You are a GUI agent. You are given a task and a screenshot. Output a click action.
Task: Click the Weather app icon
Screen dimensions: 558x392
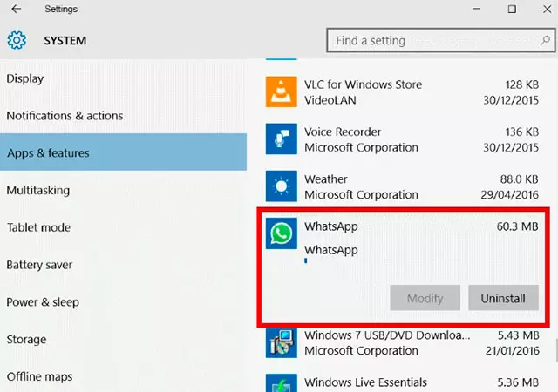tap(281, 186)
